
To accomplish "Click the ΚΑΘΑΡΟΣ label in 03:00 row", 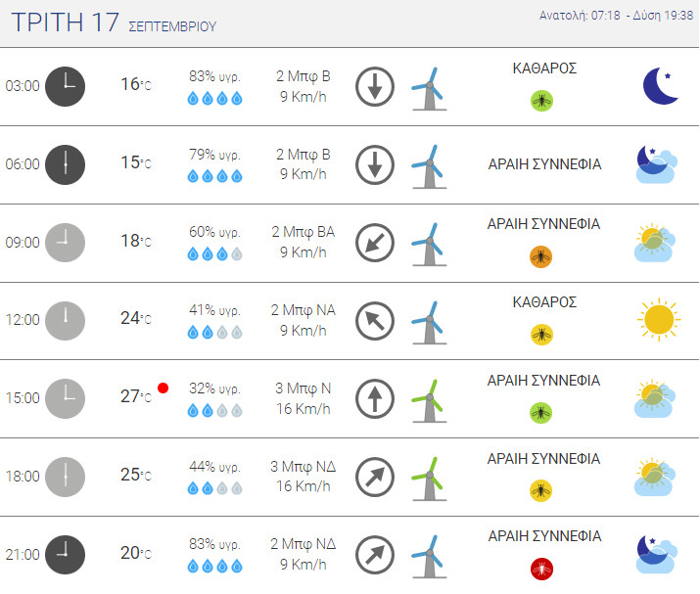I will [544, 69].
